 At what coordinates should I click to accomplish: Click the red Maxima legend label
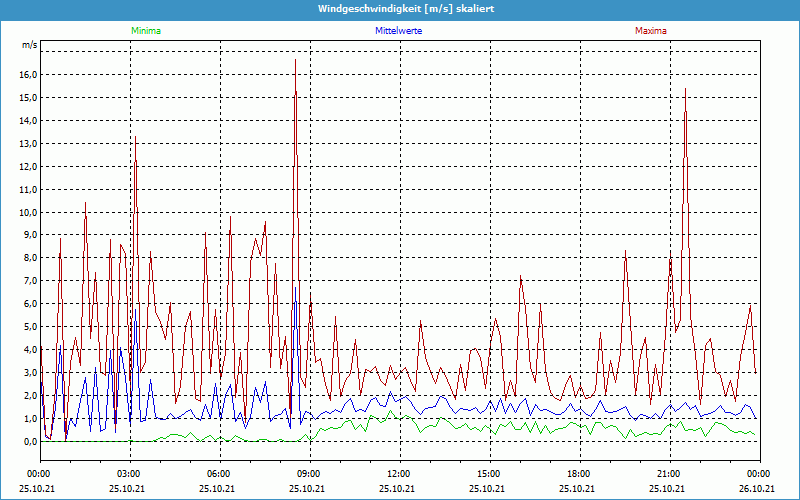point(650,31)
